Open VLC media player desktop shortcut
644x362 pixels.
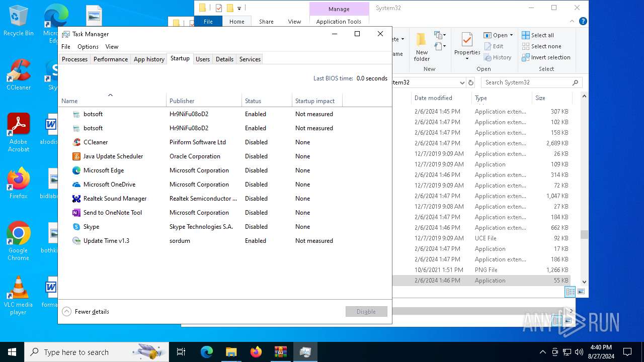[19, 296]
